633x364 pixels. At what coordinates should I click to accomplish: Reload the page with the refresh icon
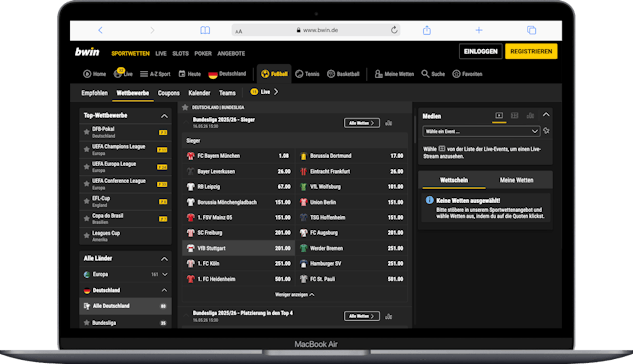tap(394, 30)
